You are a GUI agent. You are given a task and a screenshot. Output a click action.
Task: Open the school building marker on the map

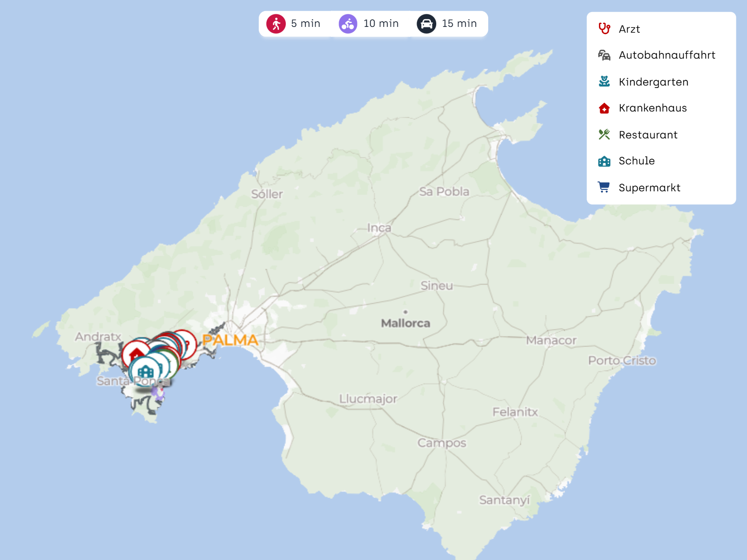145,372
